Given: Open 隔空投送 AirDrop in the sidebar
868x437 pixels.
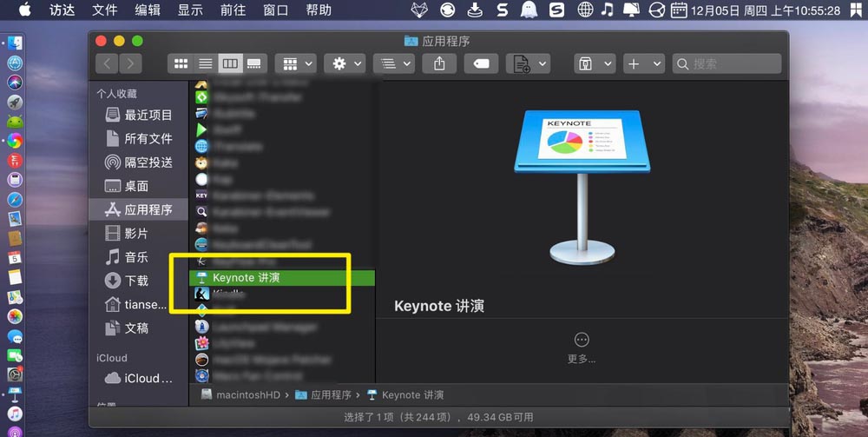Looking at the screenshot, I should [138, 162].
